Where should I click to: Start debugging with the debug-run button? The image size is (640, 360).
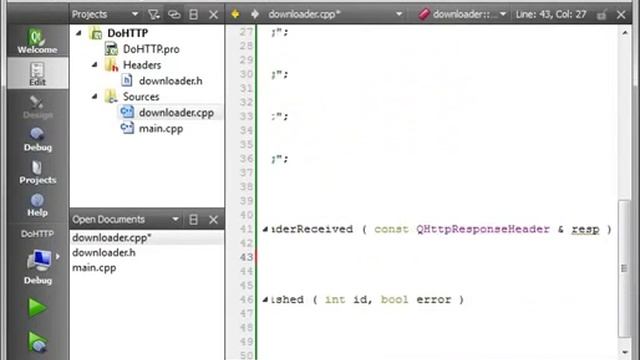(37, 342)
